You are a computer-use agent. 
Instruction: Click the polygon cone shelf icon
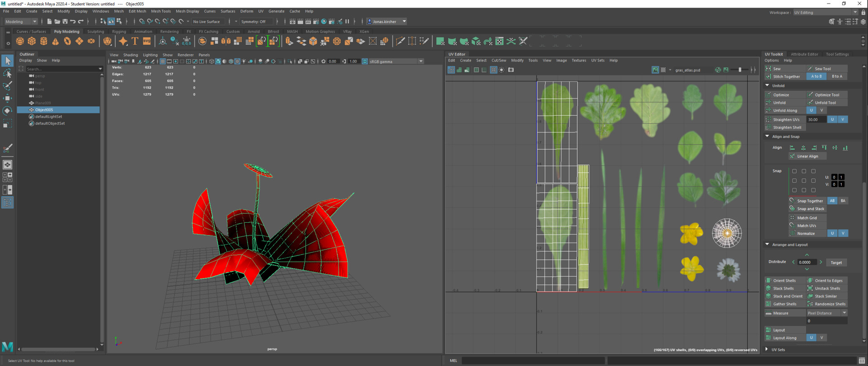[x=56, y=41]
